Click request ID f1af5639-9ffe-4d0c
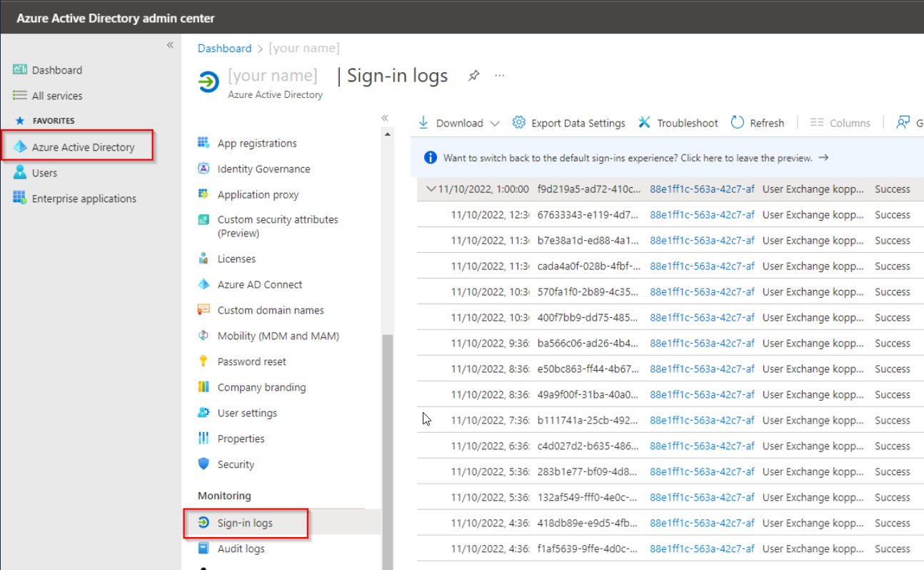924x570 pixels. tap(588, 549)
